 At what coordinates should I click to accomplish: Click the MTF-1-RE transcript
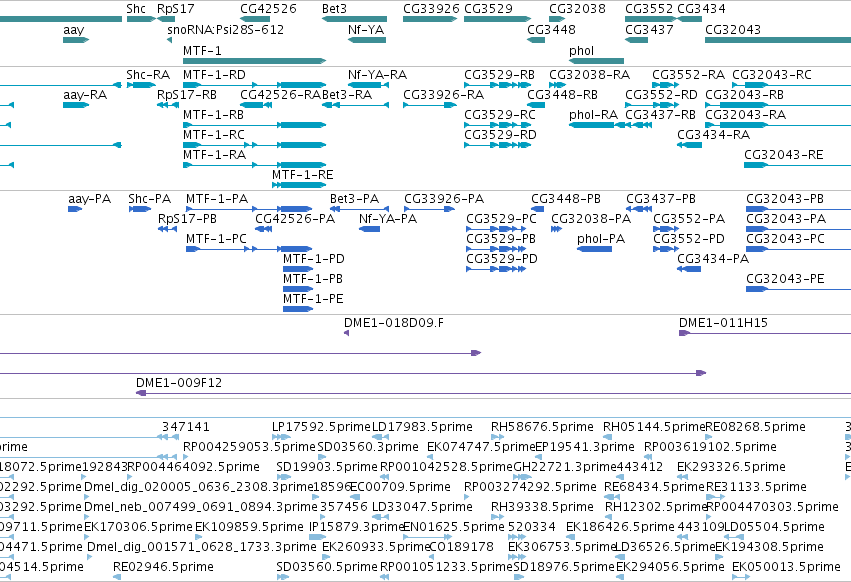(299, 185)
